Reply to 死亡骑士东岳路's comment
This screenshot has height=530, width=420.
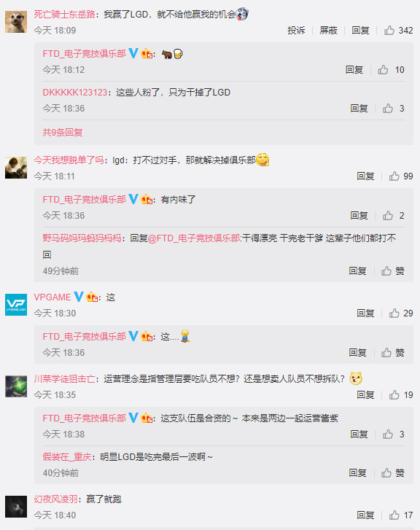click(360, 31)
